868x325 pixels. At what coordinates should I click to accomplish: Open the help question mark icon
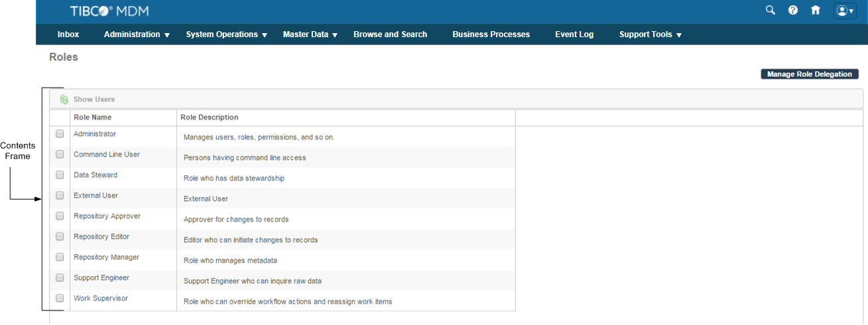pyautogui.click(x=793, y=10)
